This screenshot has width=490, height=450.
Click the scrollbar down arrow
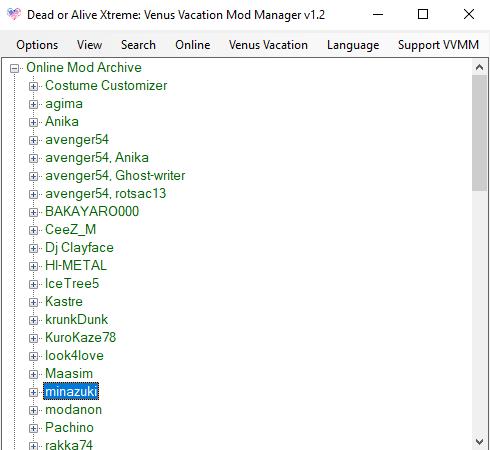[479, 442]
